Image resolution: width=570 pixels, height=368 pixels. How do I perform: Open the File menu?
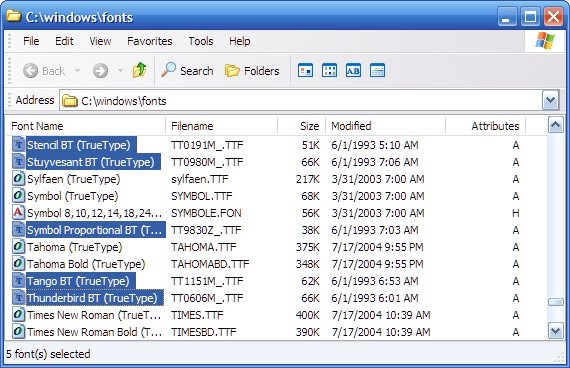31,41
